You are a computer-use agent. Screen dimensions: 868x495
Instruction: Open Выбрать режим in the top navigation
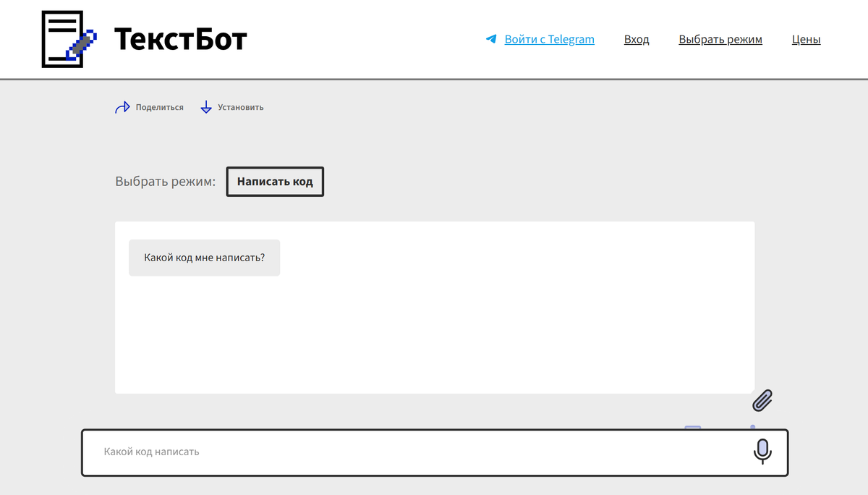tap(720, 39)
